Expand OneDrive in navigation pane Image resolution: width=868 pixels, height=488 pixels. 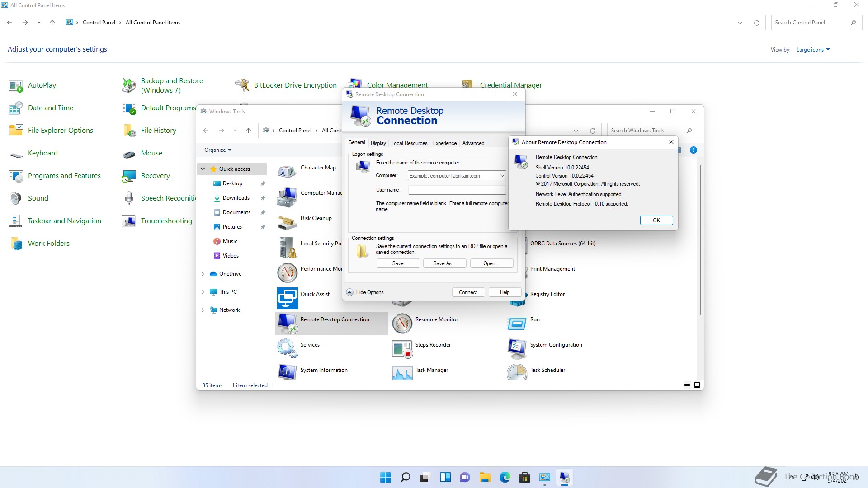pos(203,274)
